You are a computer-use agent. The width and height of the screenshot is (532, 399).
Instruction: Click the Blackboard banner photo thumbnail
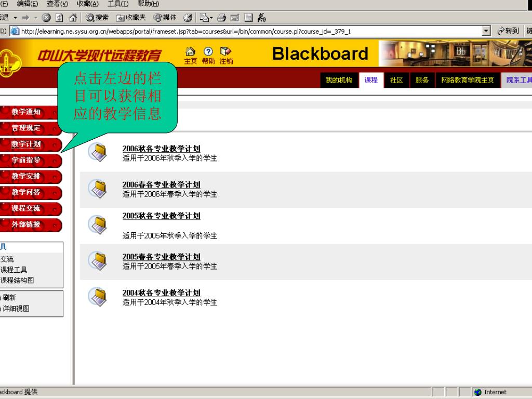coord(455,54)
